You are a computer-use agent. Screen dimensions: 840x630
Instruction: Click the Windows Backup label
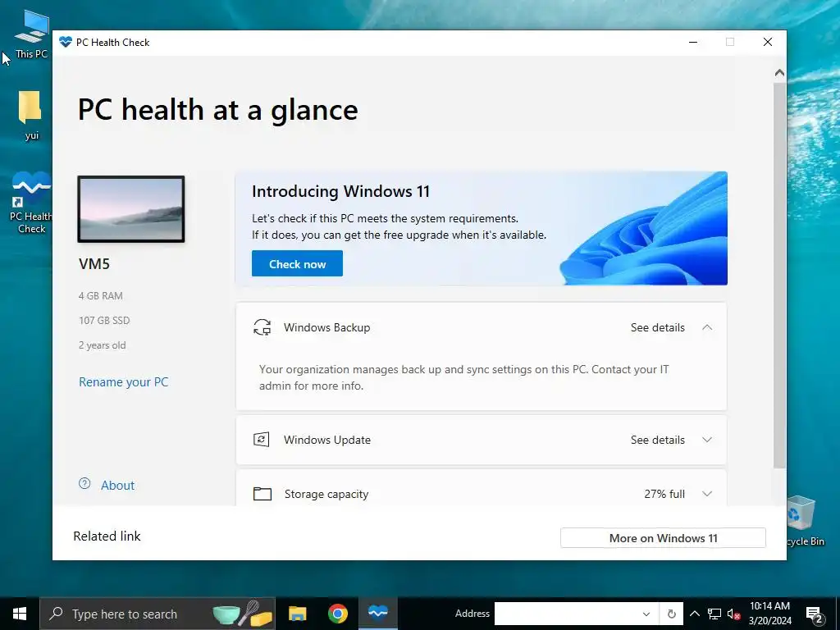tap(326, 327)
